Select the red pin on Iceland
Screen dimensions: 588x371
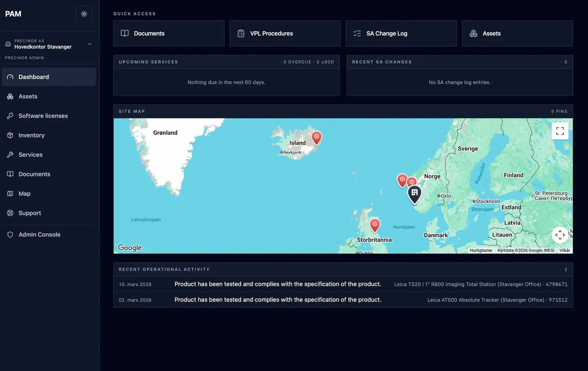(316, 138)
